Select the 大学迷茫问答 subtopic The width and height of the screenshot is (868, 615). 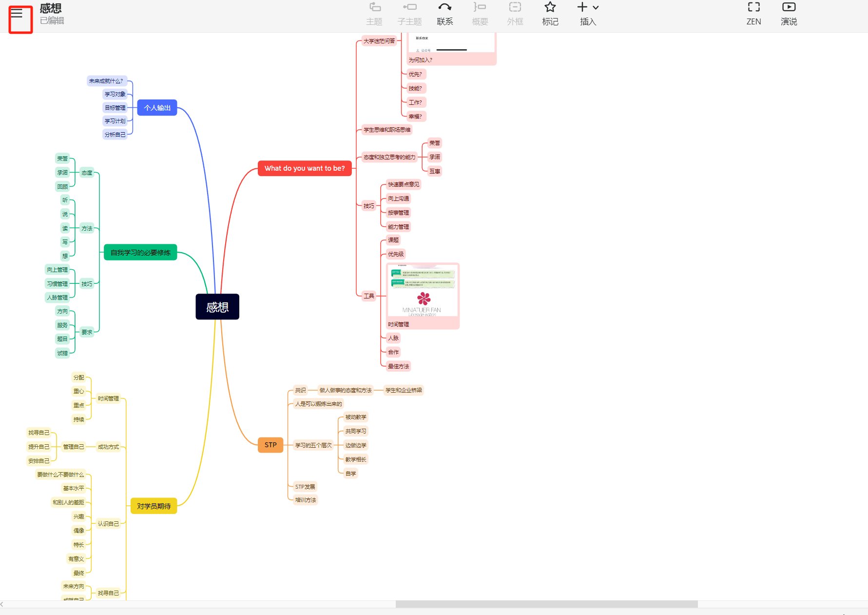pyautogui.click(x=379, y=41)
